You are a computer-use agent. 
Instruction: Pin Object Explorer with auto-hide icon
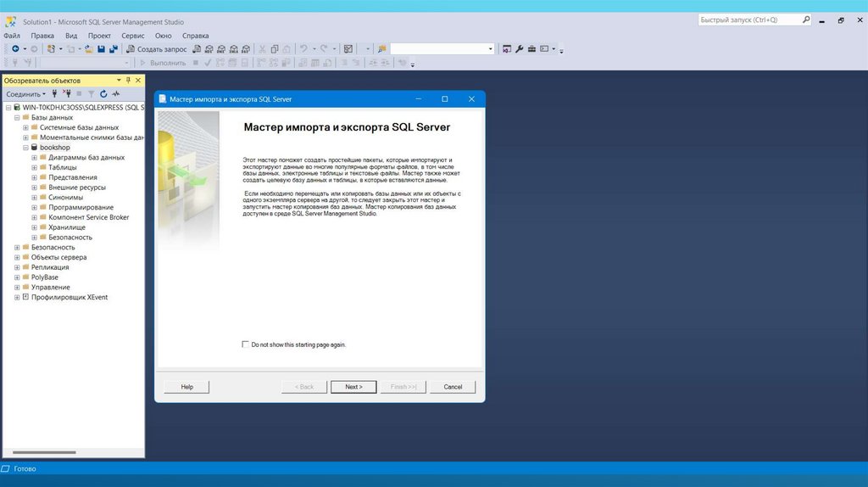click(x=129, y=81)
